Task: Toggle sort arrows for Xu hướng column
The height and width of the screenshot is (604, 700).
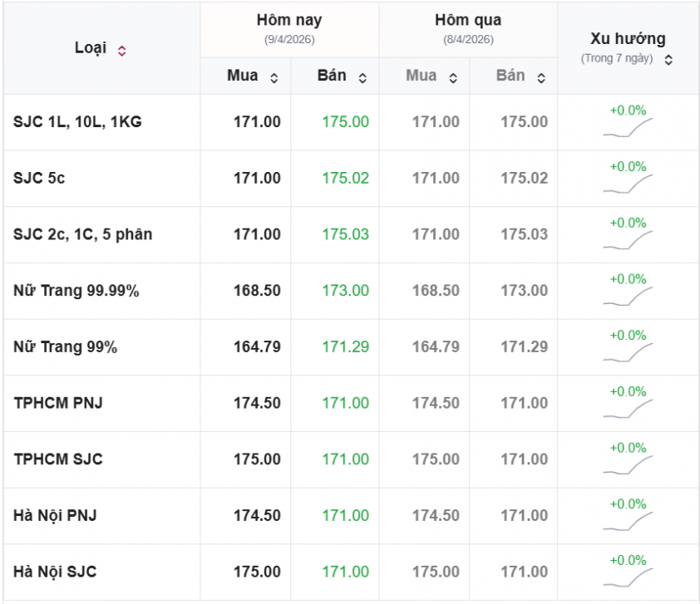Action: 668,60
